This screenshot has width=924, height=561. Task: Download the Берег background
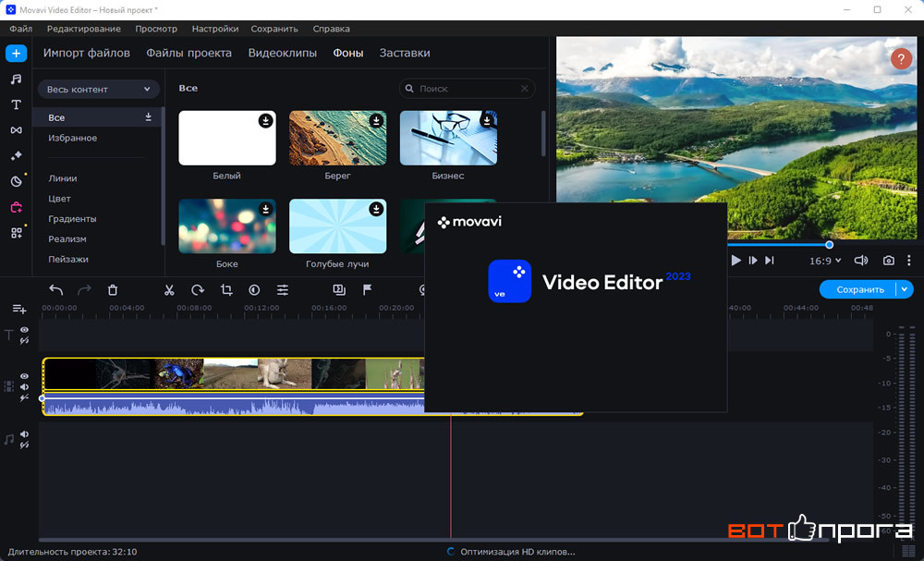pos(376,121)
